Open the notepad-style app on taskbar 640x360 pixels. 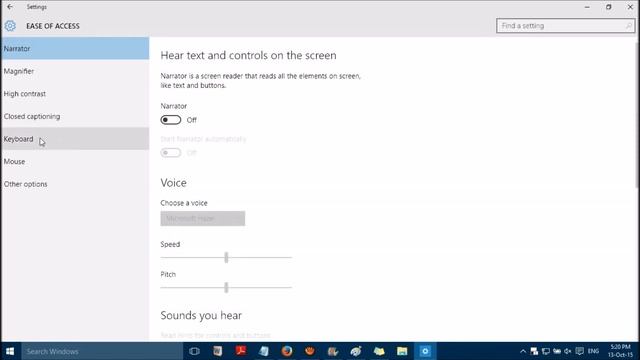264,351
